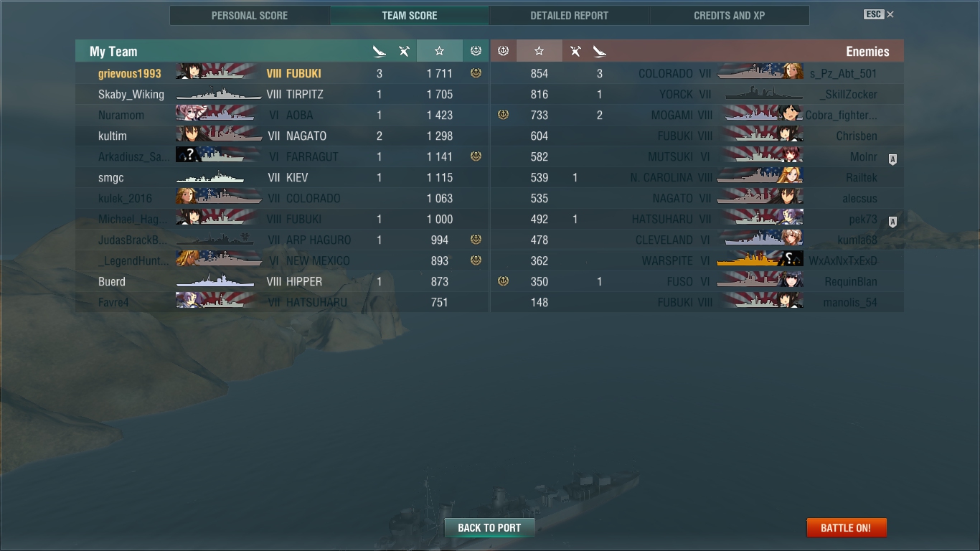
Task: Click the clan badge beside Molnr
Action: click(x=892, y=159)
